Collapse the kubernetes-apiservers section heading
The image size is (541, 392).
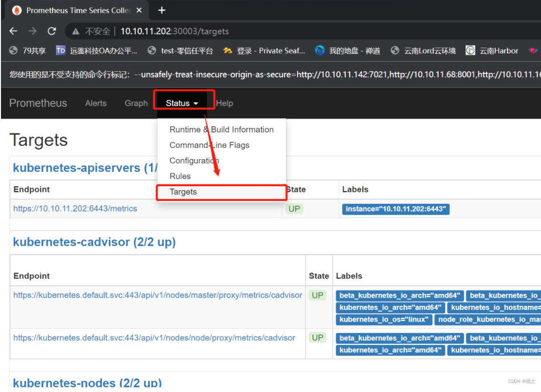tap(85, 168)
